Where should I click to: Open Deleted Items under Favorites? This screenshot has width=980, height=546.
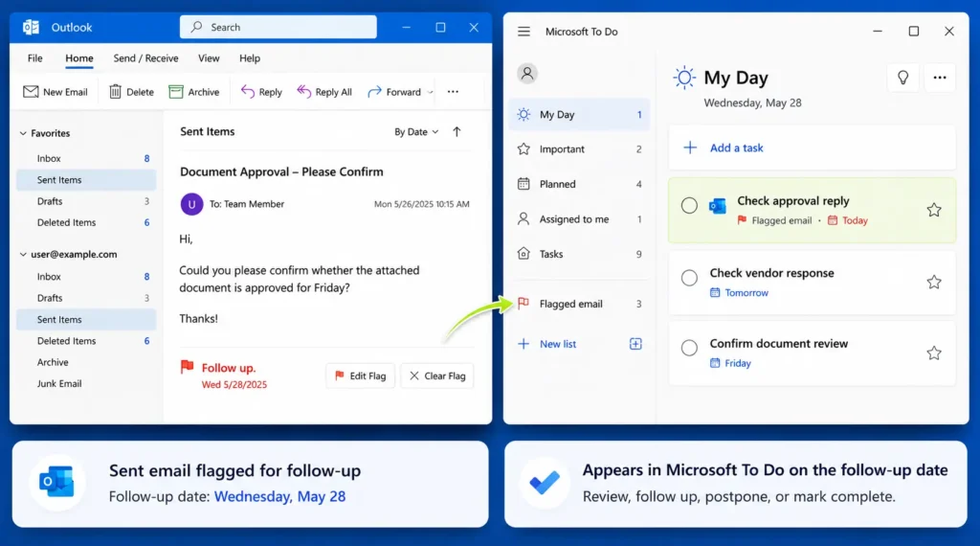(86, 222)
